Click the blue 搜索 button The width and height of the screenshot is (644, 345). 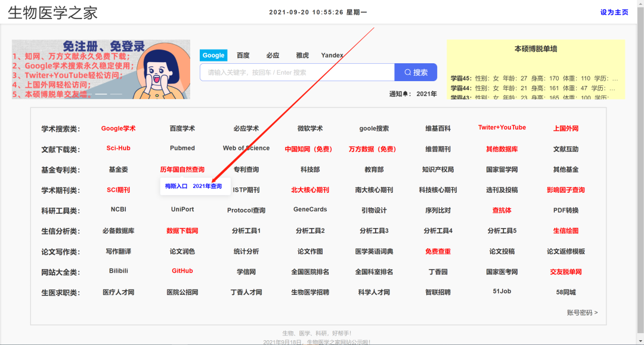pos(416,72)
